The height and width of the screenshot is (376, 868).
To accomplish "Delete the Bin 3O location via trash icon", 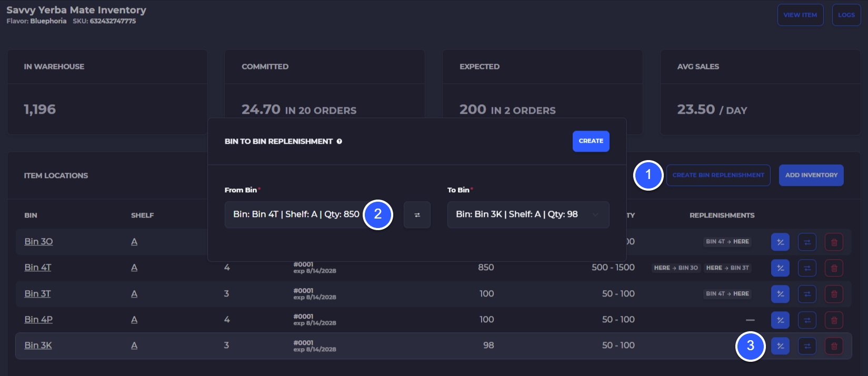I will (834, 242).
